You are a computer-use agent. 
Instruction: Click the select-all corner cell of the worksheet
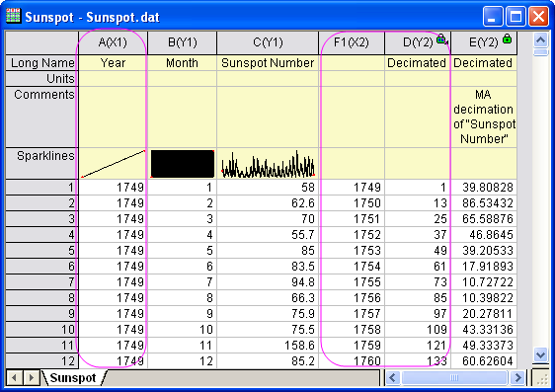coord(41,42)
